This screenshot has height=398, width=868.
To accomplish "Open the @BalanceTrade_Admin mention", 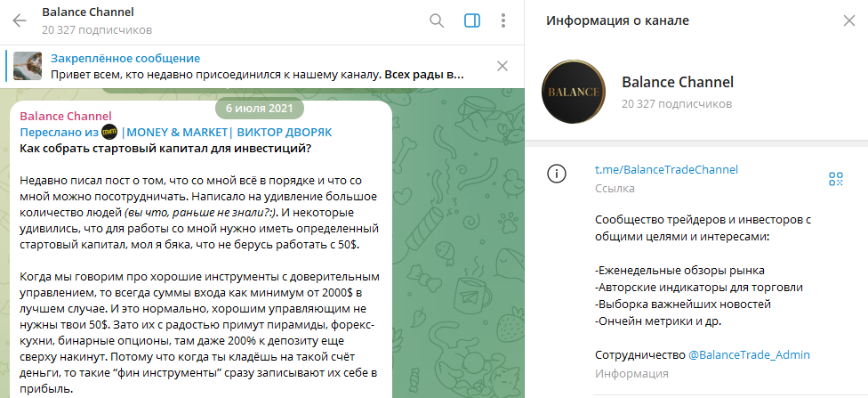I will point(749,354).
